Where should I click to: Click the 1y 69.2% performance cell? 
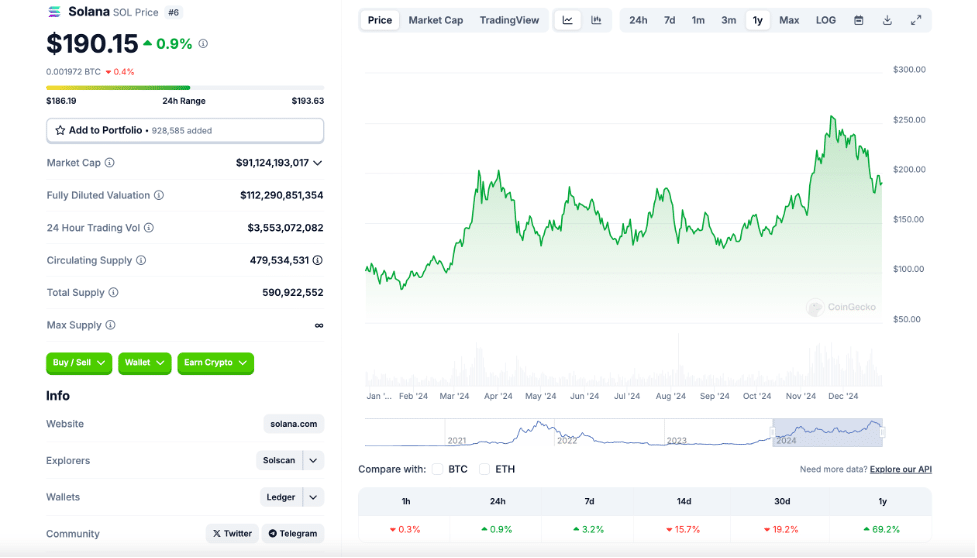coord(882,529)
